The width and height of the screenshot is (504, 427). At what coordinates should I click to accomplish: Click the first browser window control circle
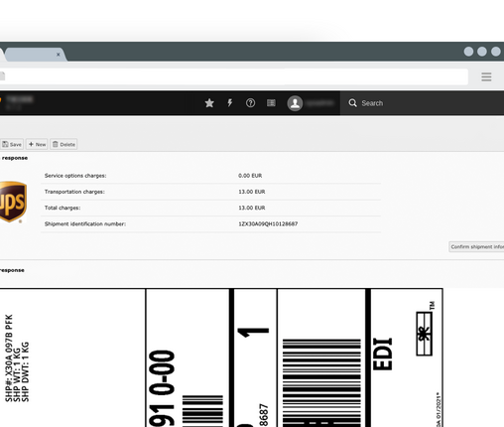pos(468,52)
